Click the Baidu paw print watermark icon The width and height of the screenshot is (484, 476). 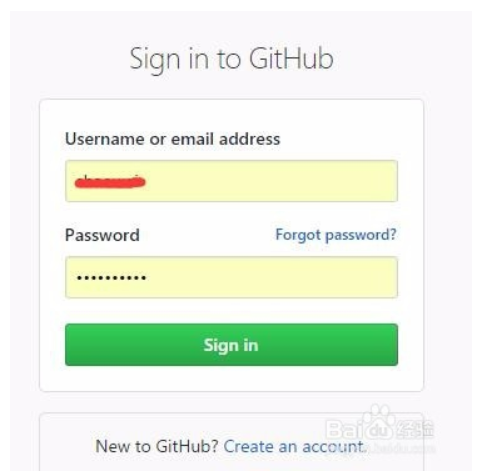click(378, 422)
